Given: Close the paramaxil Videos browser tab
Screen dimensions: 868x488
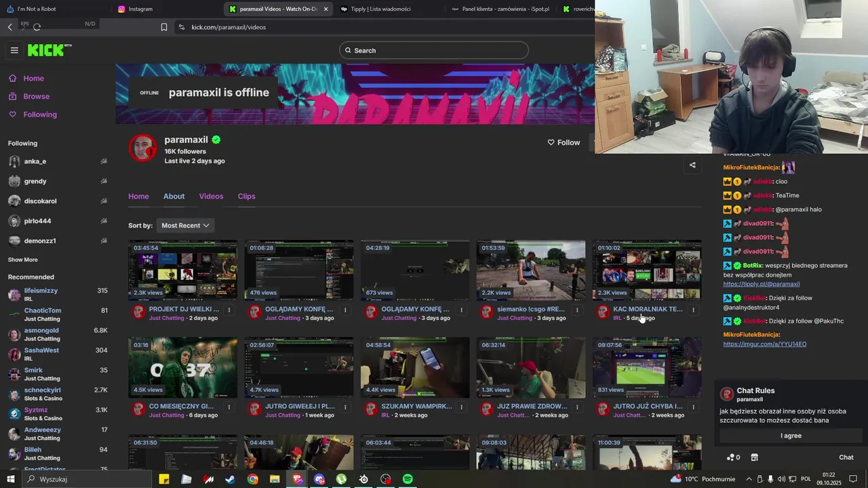Looking at the screenshot, I should [x=325, y=9].
